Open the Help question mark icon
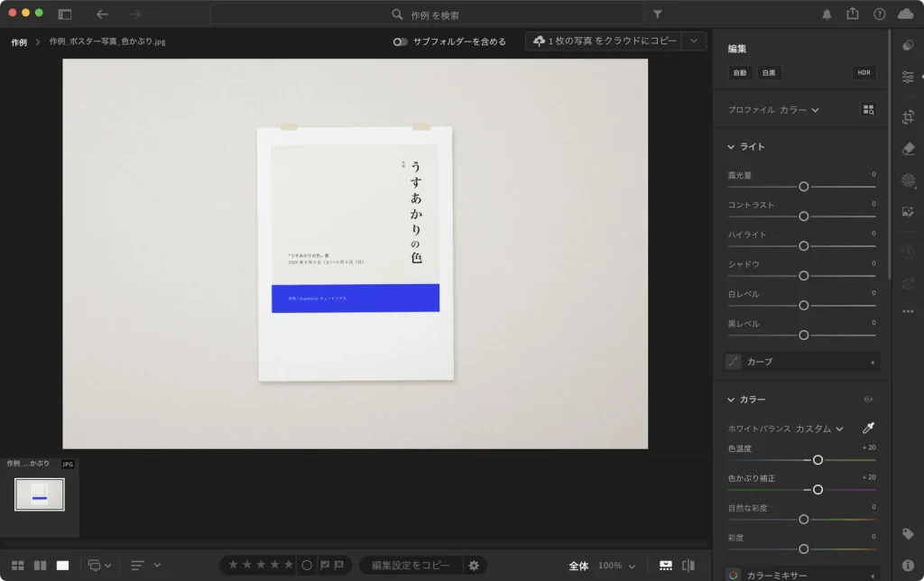Screen dimensions: 924x581 click(x=879, y=14)
